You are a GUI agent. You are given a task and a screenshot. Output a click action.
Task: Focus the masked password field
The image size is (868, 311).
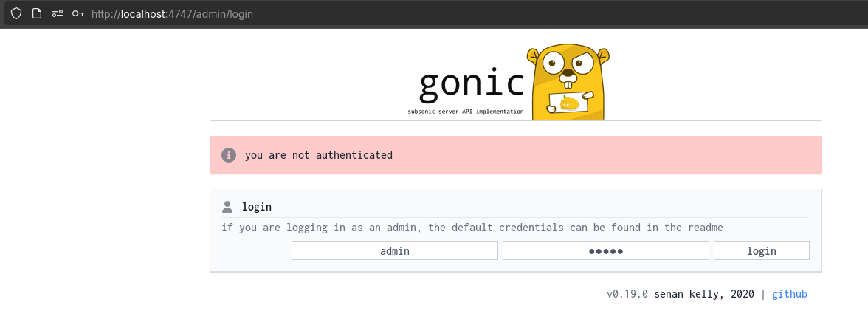(x=605, y=250)
